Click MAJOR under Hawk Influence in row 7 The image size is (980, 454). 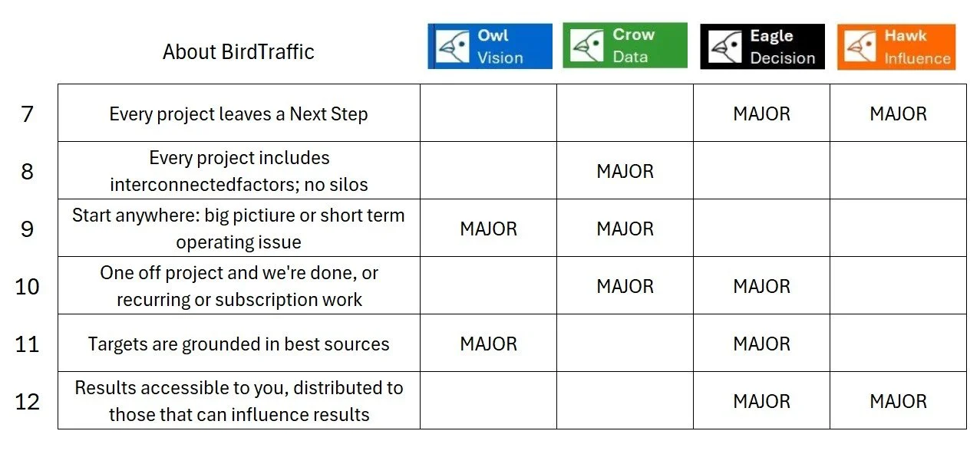pos(899,113)
